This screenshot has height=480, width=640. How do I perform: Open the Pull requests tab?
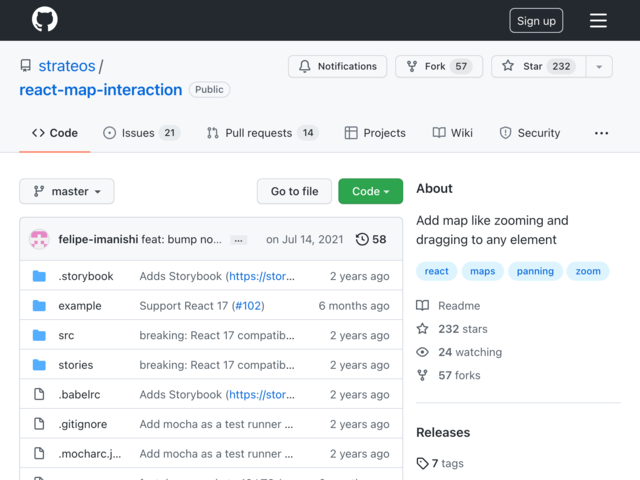[x=262, y=133]
